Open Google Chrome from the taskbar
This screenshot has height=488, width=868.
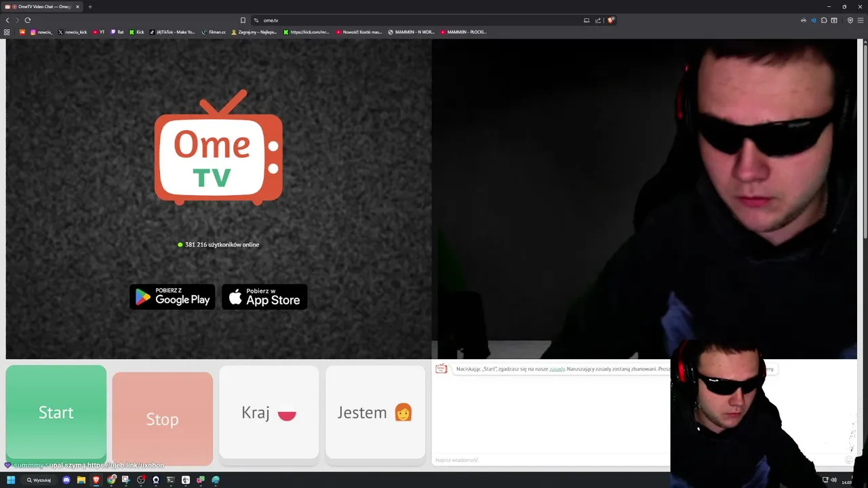111,480
